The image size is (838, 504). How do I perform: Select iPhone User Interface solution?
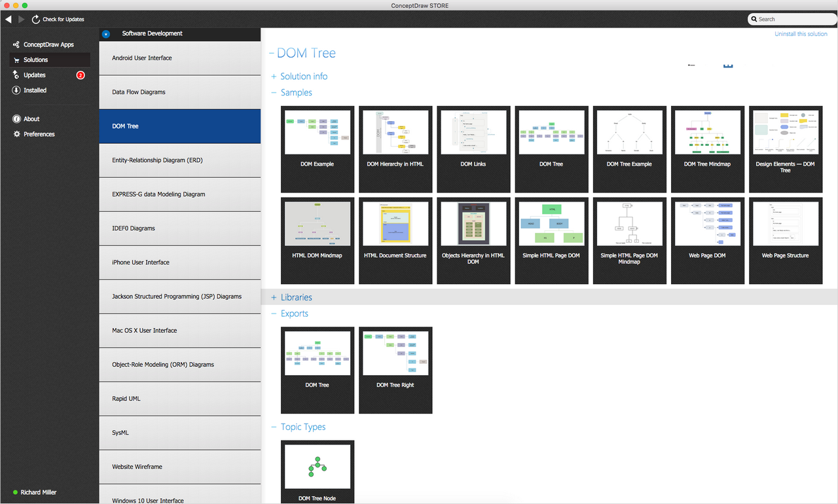[x=180, y=262]
